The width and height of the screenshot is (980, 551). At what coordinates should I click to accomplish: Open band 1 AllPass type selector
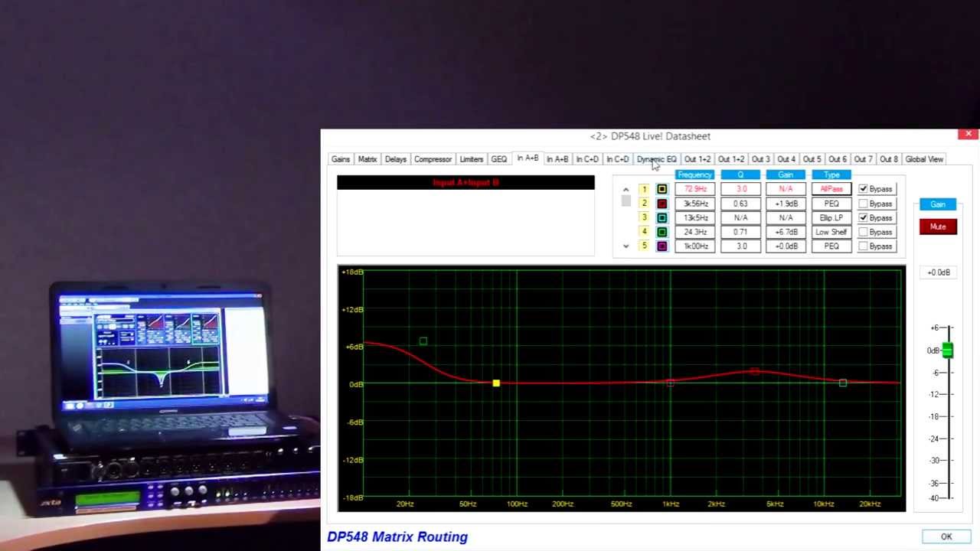(x=831, y=189)
